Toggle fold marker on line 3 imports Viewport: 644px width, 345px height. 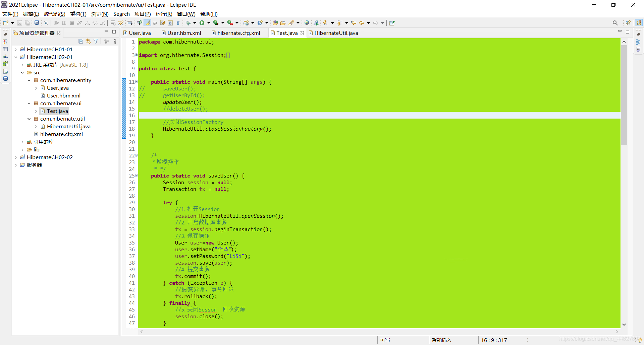pos(136,55)
